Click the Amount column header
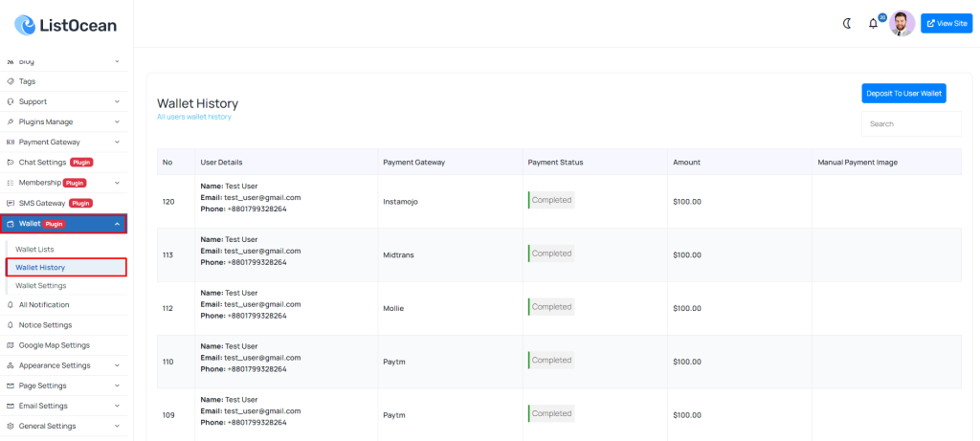The image size is (980, 441). coord(686,163)
